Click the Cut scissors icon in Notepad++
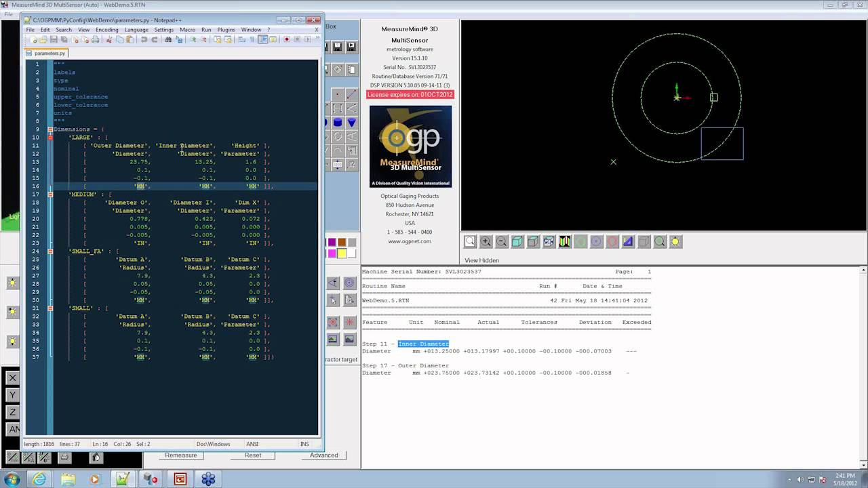The width and height of the screenshot is (868, 488). coord(109,39)
